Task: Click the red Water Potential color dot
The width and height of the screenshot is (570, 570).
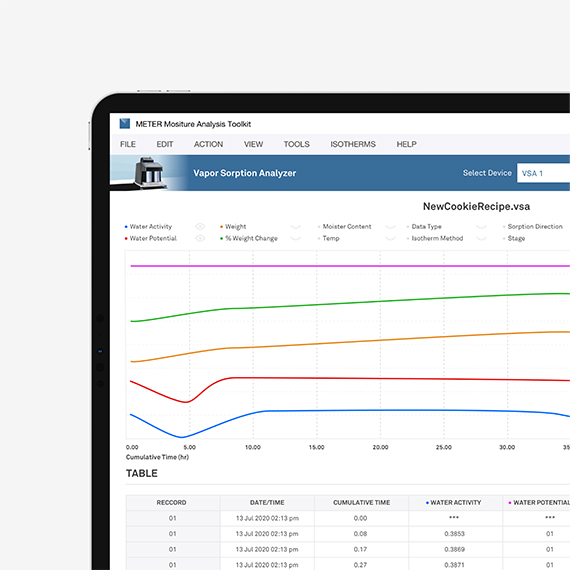Action: click(x=126, y=239)
